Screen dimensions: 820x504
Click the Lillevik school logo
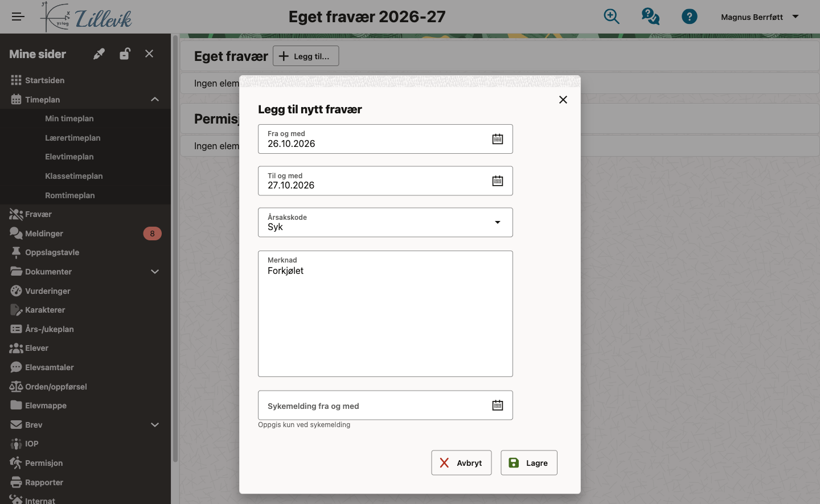point(86,17)
